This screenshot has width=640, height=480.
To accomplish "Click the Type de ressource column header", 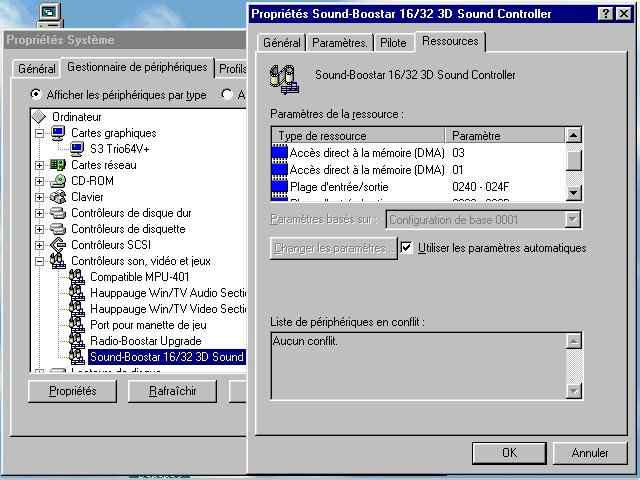I will (358, 136).
